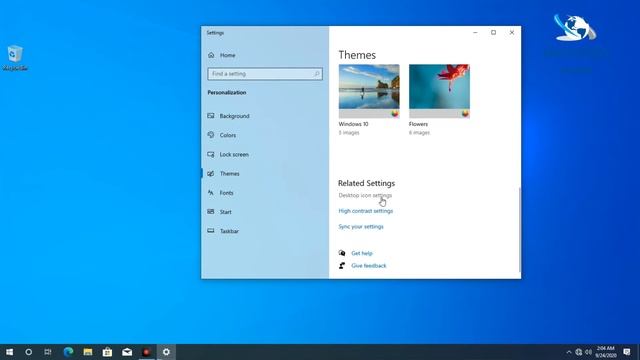Click the 'Themes' page heading
The image size is (640, 360).
coord(357,55)
